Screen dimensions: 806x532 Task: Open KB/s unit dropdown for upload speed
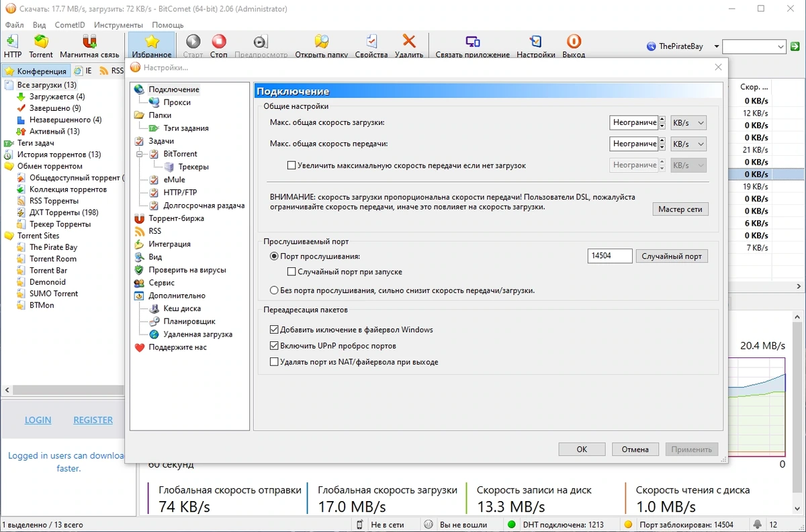click(x=688, y=144)
